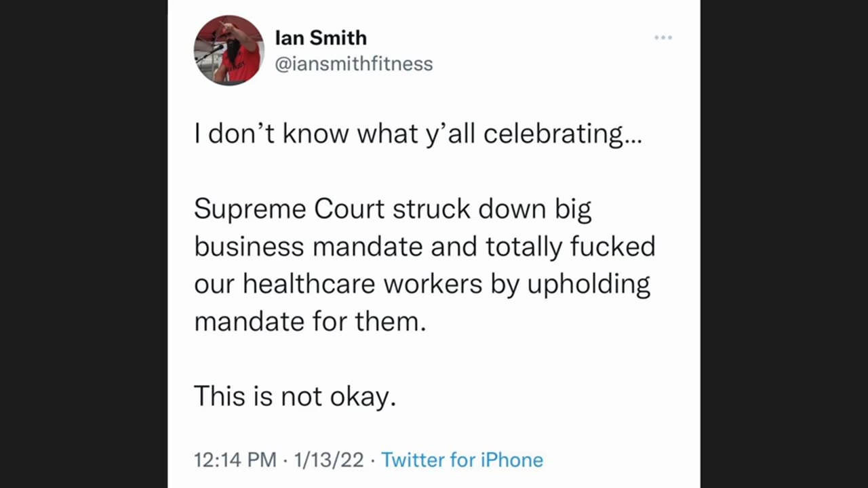868x488 pixels.
Task: Click the line 'Supreme Court struck down big'
Action: pyautogui.click(x=393, y=209)
